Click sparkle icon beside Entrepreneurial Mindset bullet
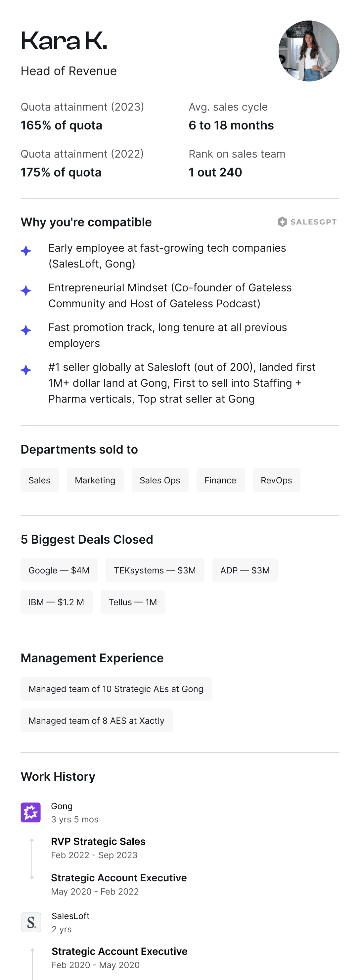Image resolution: width=360 pixels, height=980 pixels. (26, 291)
